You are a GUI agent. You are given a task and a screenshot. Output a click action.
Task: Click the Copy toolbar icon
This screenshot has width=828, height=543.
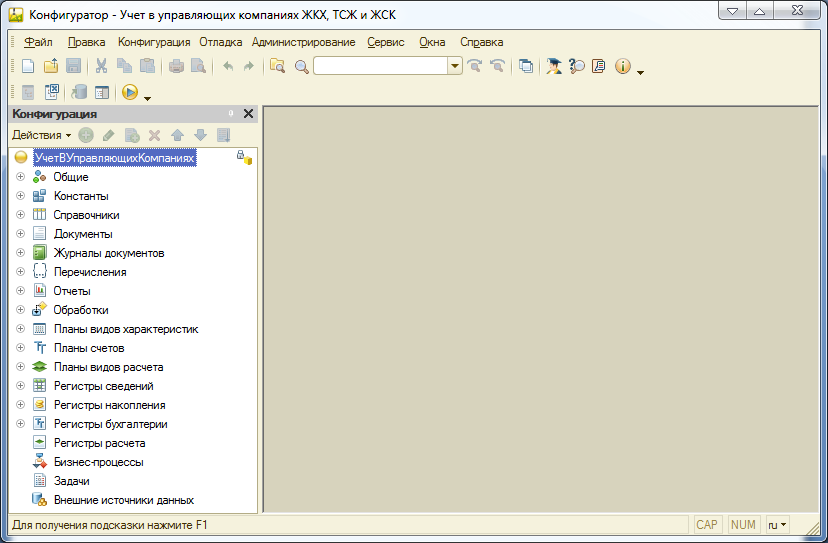click(124, 66)
